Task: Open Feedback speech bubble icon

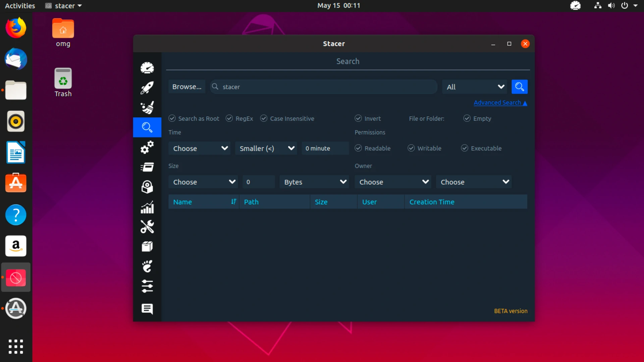Action: point(147,309)
